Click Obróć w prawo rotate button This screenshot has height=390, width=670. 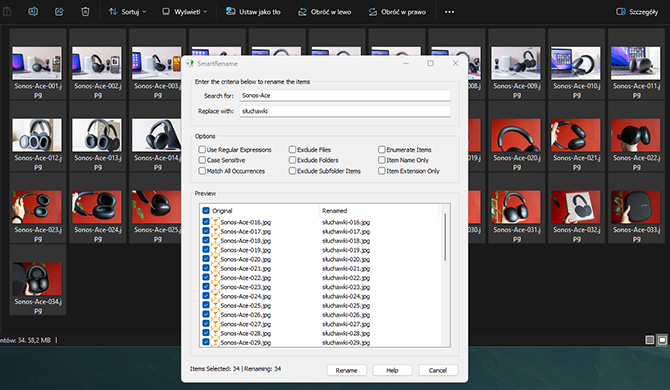click(x=397, y=12)
